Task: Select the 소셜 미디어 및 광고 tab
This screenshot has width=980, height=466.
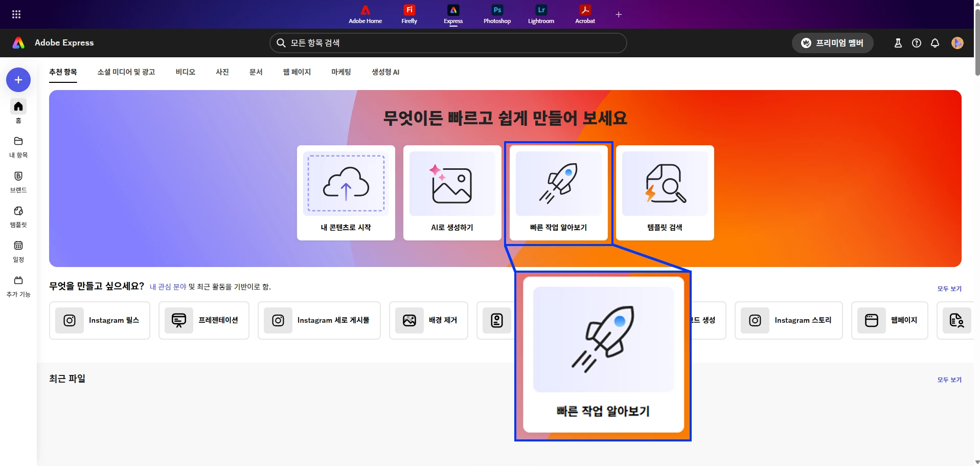Action: click(126, 72)
